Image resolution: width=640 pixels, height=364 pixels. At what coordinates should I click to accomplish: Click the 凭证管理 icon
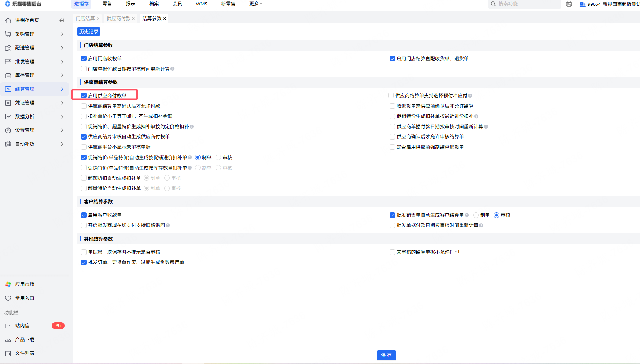tap(8, 103)
